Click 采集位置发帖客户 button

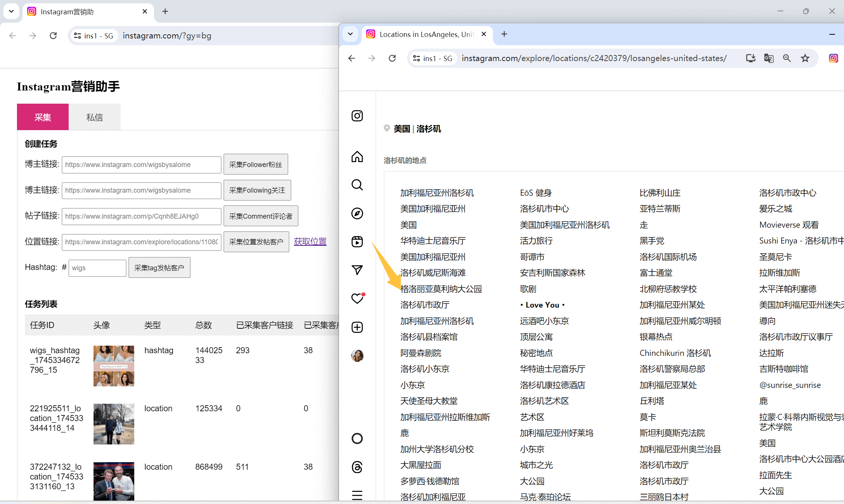(x=256, y=242)
